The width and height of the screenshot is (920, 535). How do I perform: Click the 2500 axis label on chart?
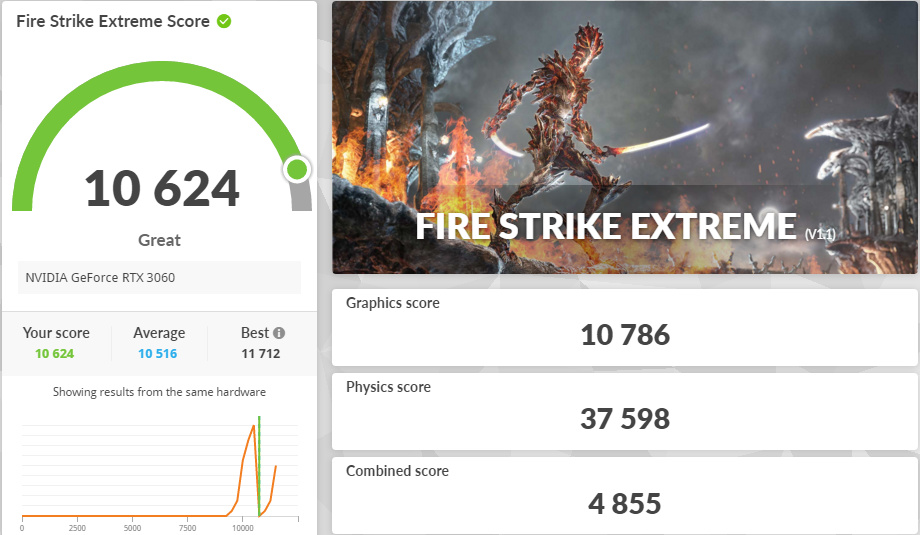click(77, 528)
